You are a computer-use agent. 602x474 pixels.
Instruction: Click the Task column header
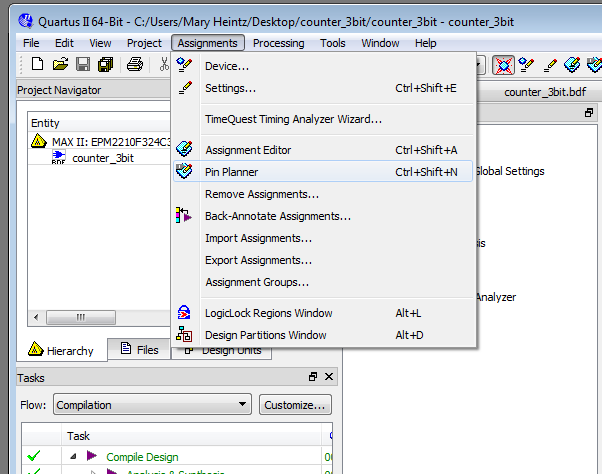191,436
